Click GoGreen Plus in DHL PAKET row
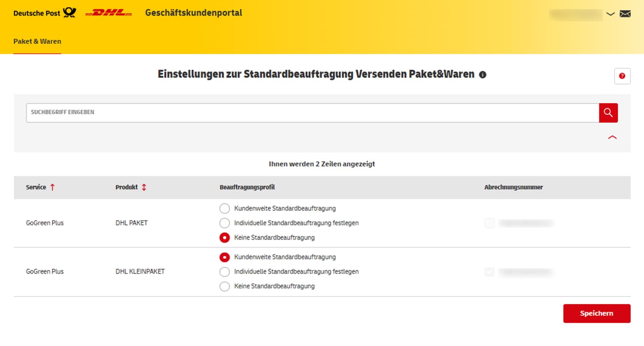This screenshot has width=644, height=346. [x=45, y=223]
